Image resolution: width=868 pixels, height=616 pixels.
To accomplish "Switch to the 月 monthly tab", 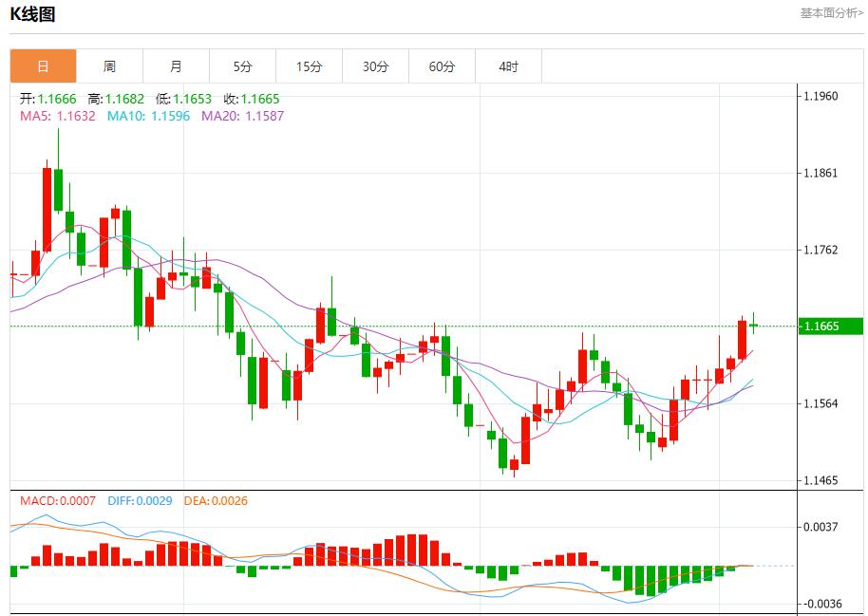I will click(176, 66).
